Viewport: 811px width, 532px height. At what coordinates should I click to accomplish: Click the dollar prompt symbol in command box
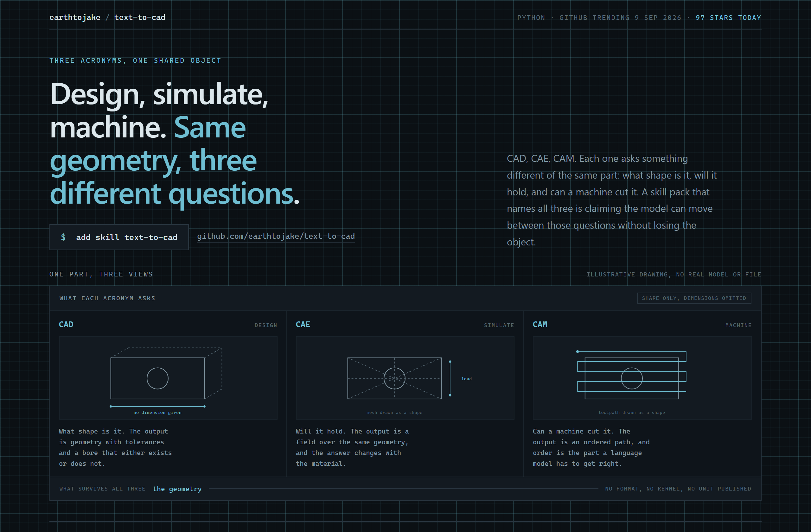[x=63, y=237]
